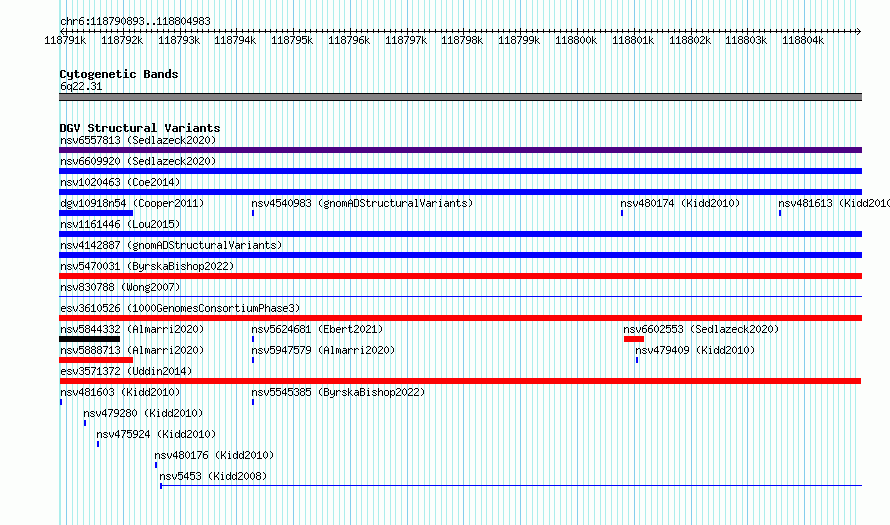Click the 118791k ruler label
The width and height of the screenshot is (890, 525).
pyautogui.click(x=65, y=40)
